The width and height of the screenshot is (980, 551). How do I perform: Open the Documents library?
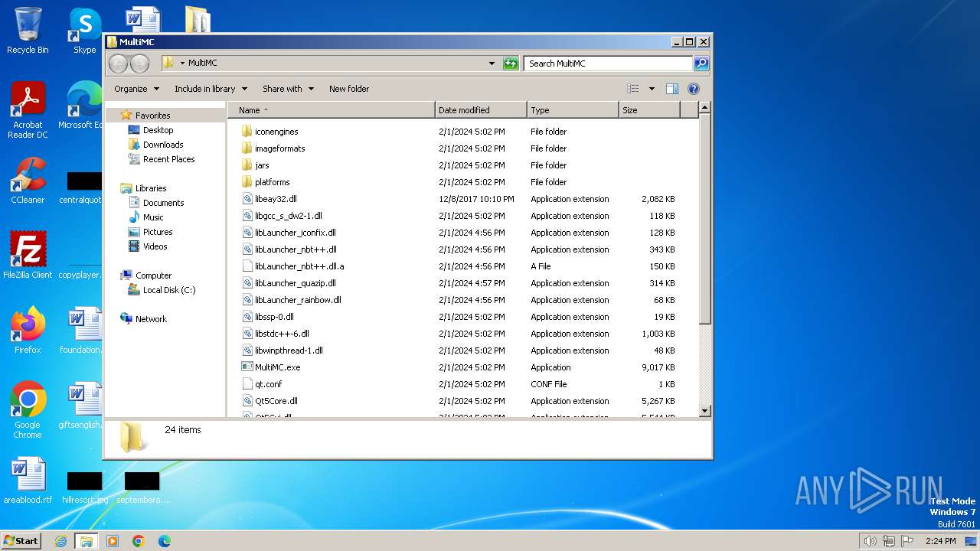163,203
